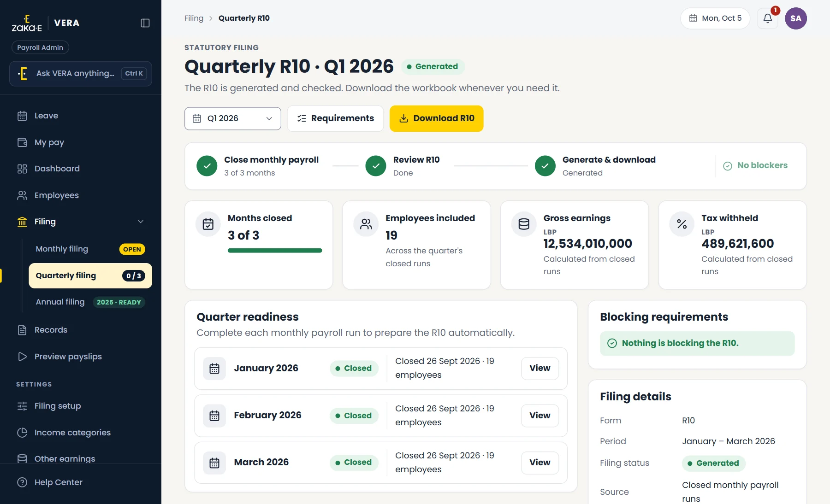830x504 pixels.
Task: Click the Leave calendar icon in sidebar
Action: pyautogui.click(x=22, y=116)
